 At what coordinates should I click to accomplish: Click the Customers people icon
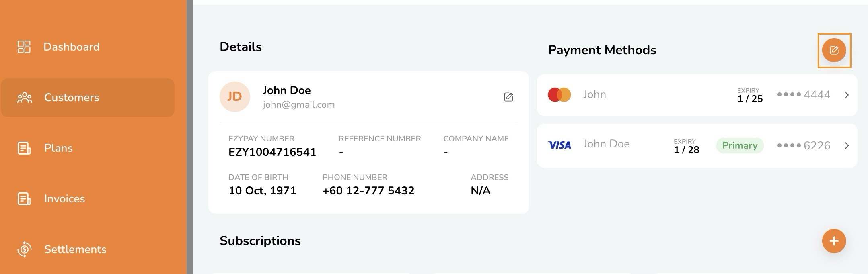point(25,98)
